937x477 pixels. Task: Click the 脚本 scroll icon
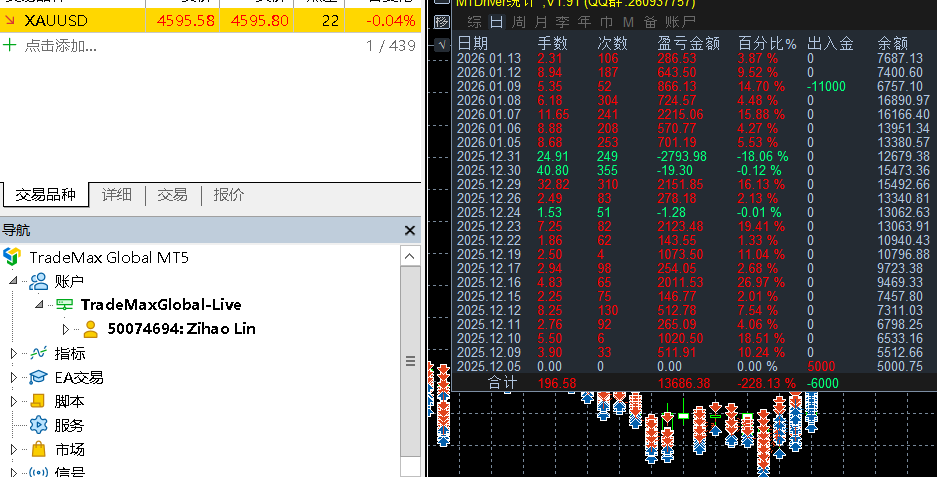point(38,401)
